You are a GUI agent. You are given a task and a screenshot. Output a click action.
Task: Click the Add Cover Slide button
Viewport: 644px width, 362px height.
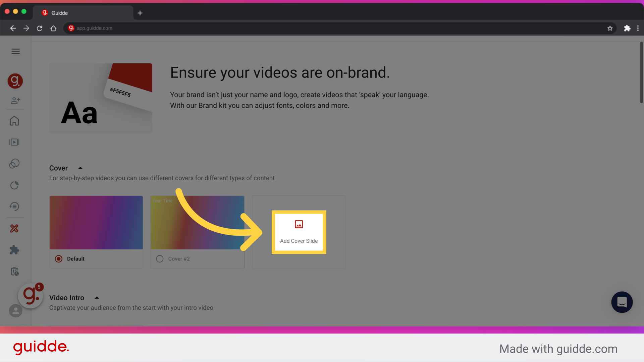pos(299,232)
